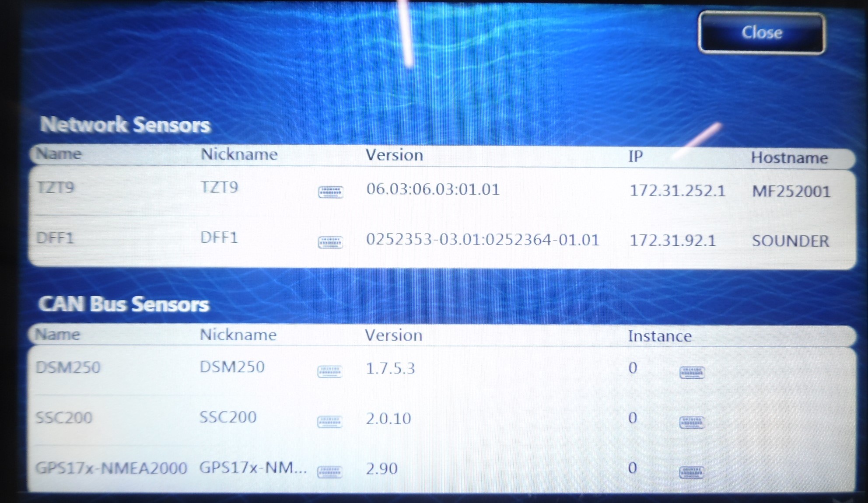The width and height of the screenshot is (868, 503).
Task: Click Version header in CAN Bus Sensors
Action: 393,335
